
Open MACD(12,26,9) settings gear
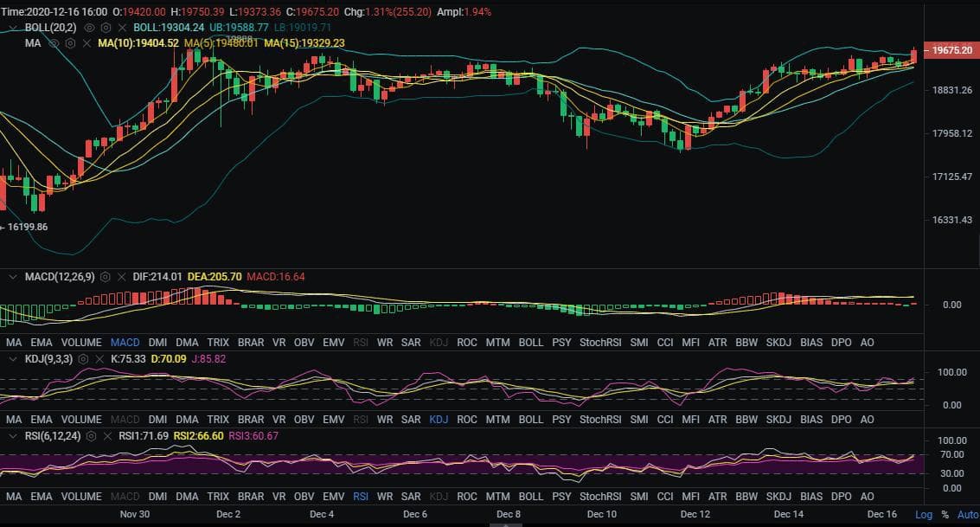(106, 277)
